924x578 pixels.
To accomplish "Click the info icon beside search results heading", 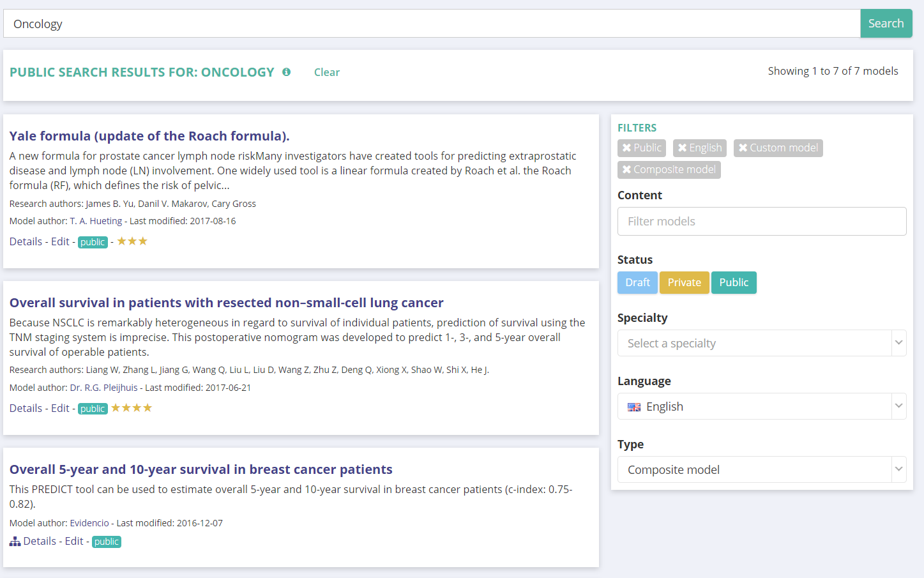I will pyautogui.click(x=286, y=72).
